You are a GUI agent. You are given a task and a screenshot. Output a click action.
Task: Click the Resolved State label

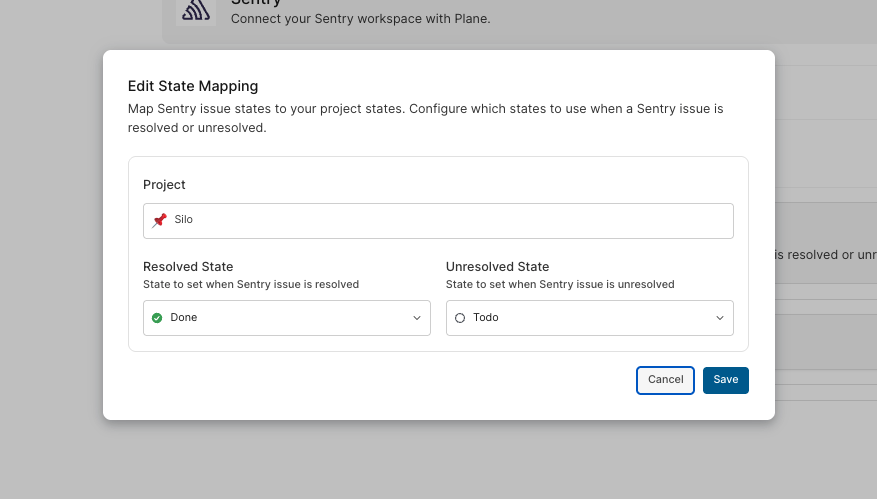click(188, 267)
